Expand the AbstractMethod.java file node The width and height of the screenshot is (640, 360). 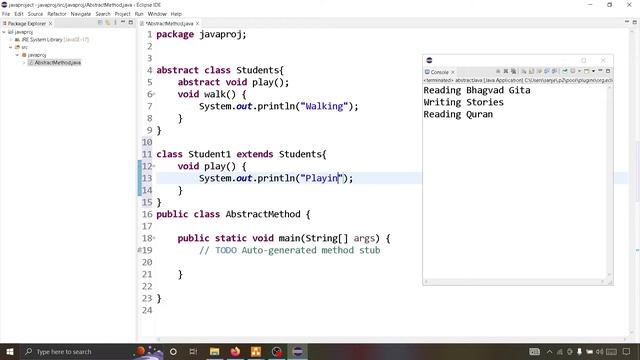point(24,62)
